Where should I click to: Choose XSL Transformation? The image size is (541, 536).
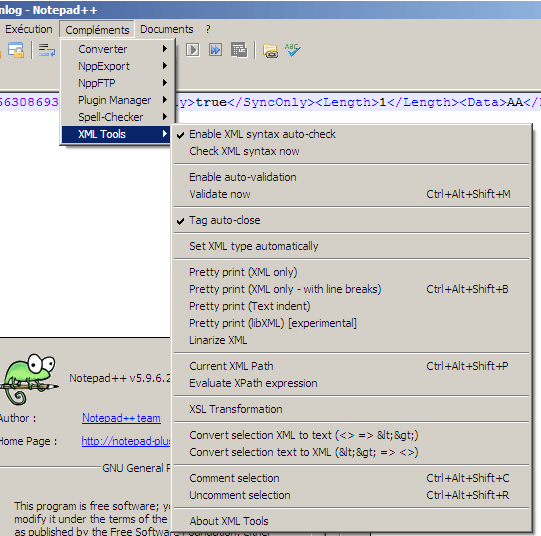click(x=352, y=409)
